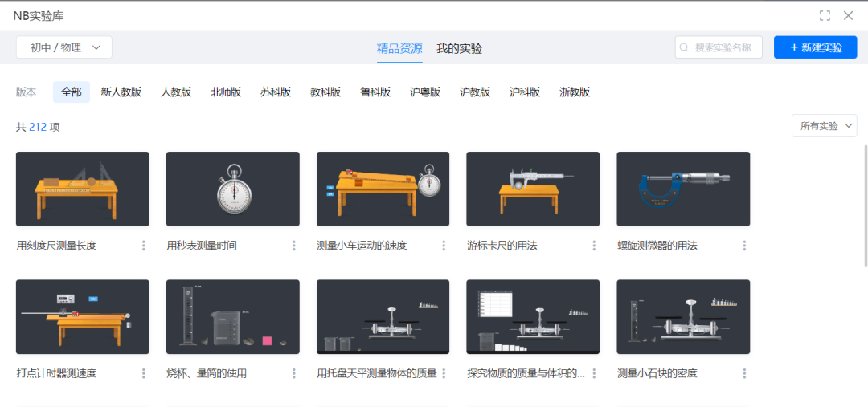The width and height of the screenshot is (868, 407).
Task: Click the title text 测量小车运动的速度
Action: [362, 246]
